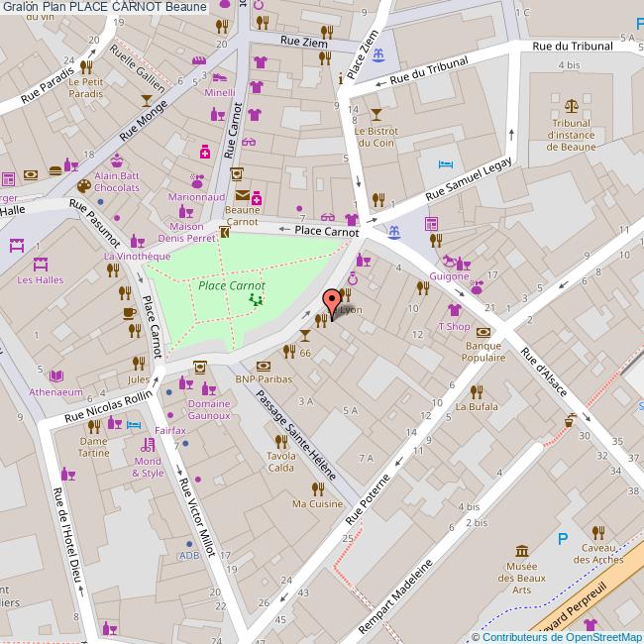The width and height of the screenshot is (644, 644).
Task: Click the Athenaeum bookshop icon
Action: click(56, 375)
